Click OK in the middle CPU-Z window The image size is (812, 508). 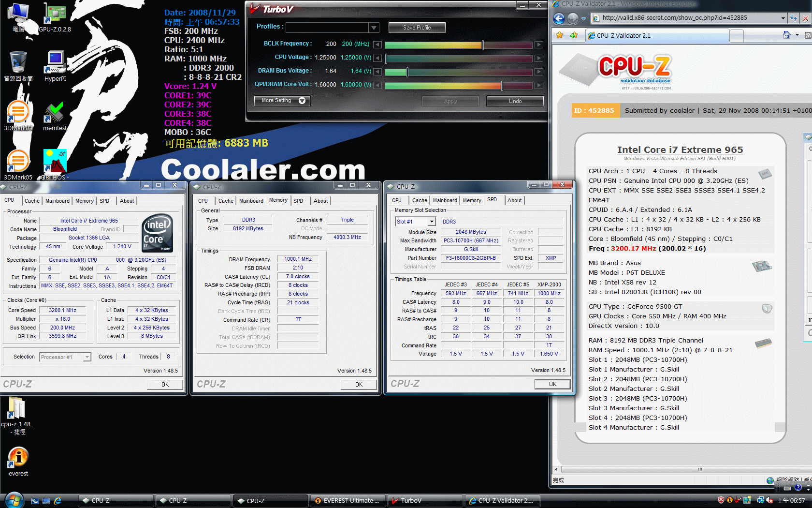[359, 385]
